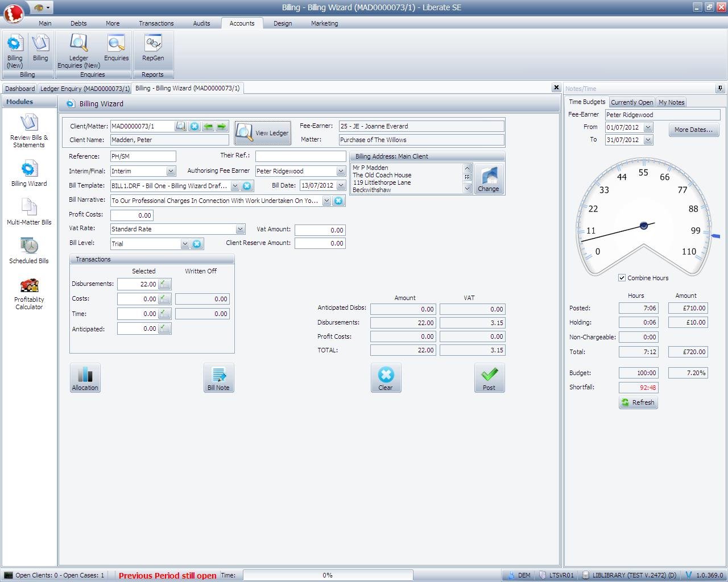Open the Profitability Calculator module
This screenshot has height=582, width=728.
point(29,294)
